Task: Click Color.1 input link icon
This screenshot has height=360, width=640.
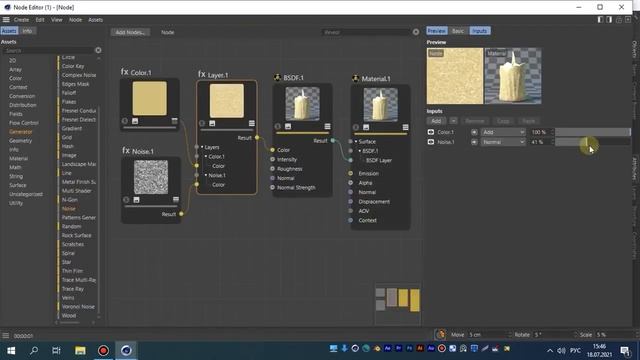Action: [x=474, y=132]
